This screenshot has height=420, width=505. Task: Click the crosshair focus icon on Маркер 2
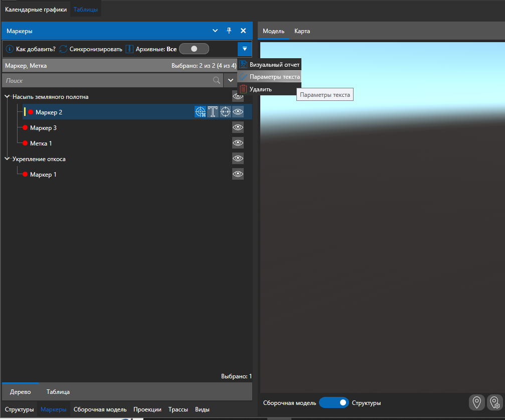226,112
